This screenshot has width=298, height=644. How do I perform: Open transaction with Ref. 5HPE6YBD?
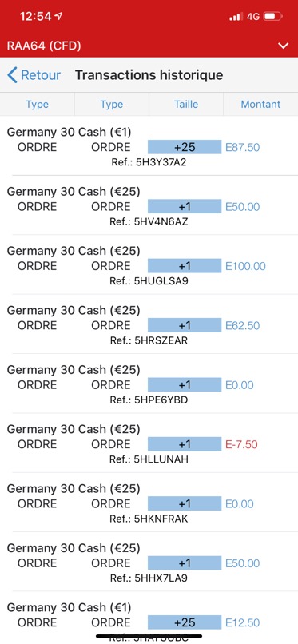pyautogui.click(x=149, y=400)
